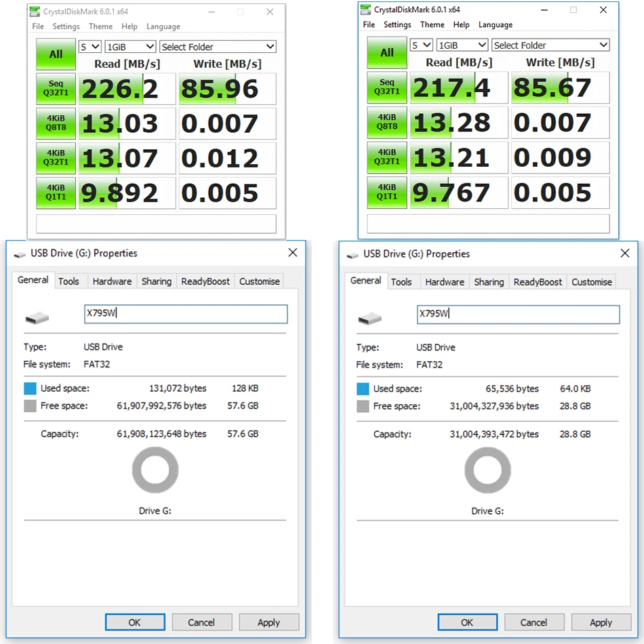644x644 pixels.
Task: Open Help menu in right CrystalDiskMark
Action: click(461, 24)
